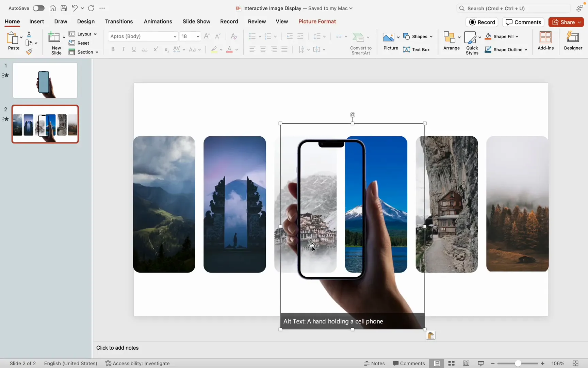Open the Shape Fill dropdown arrow

517,36
